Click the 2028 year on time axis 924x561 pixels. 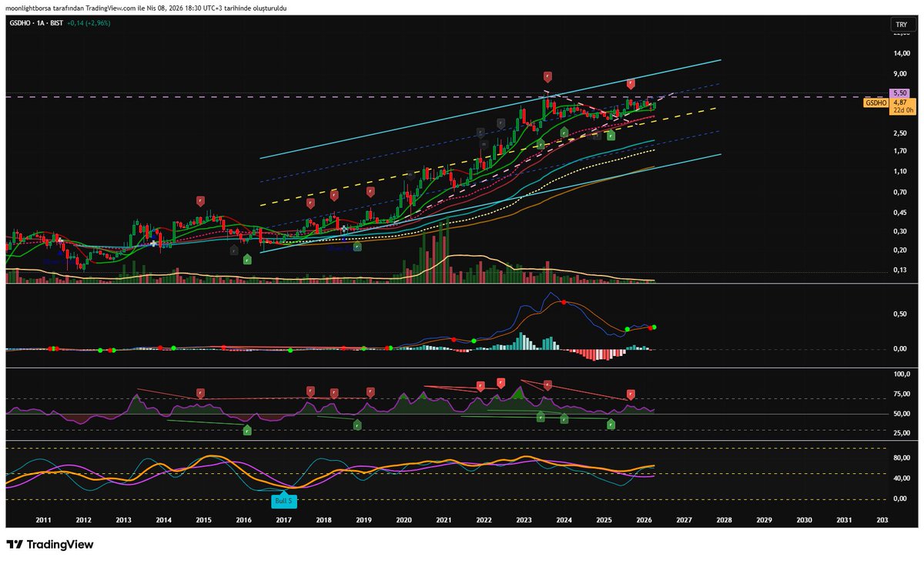tap(724, 521)
